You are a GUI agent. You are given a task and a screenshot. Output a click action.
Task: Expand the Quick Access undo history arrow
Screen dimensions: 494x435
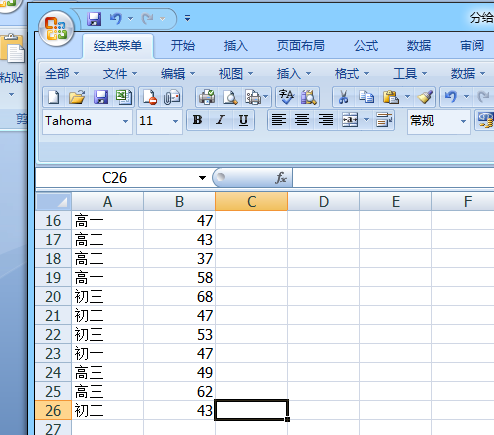pos(131,19)
